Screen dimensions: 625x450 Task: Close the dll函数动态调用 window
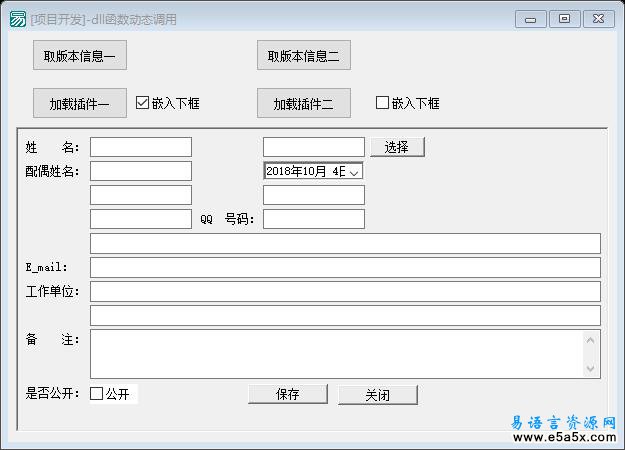click(x=599, y=19)
